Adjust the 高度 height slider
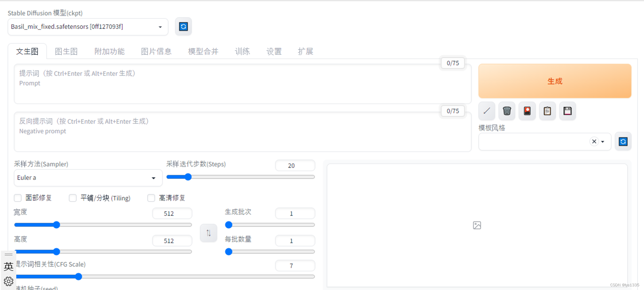 coord(103,252)
